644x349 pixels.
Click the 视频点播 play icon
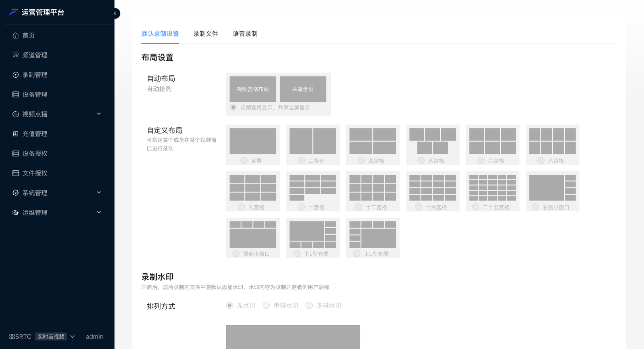coord(16,114)
